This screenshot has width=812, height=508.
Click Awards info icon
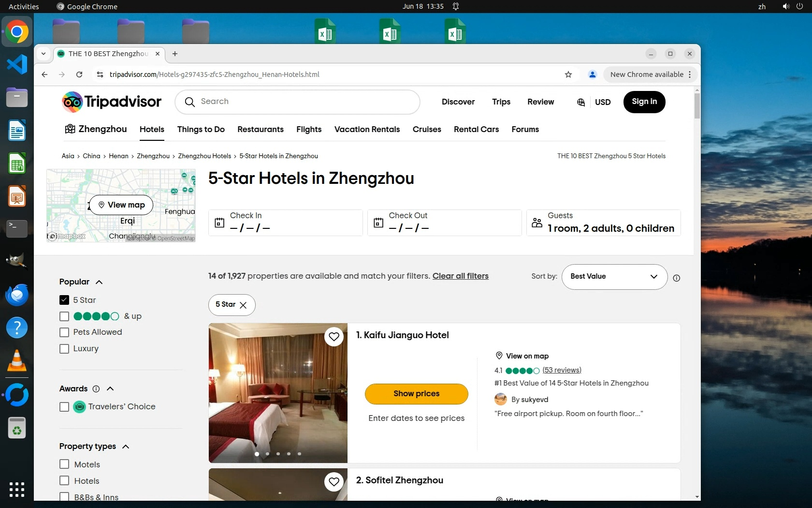96,388
